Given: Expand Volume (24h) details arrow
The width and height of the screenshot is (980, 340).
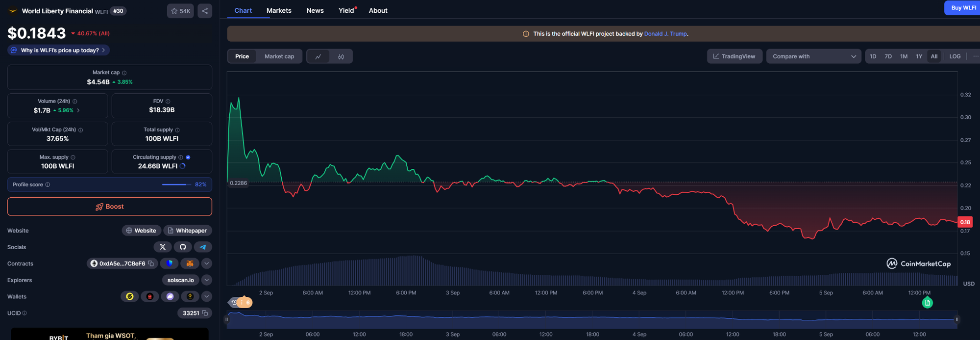Looking at the screenshot, I should tap(78, 110).
